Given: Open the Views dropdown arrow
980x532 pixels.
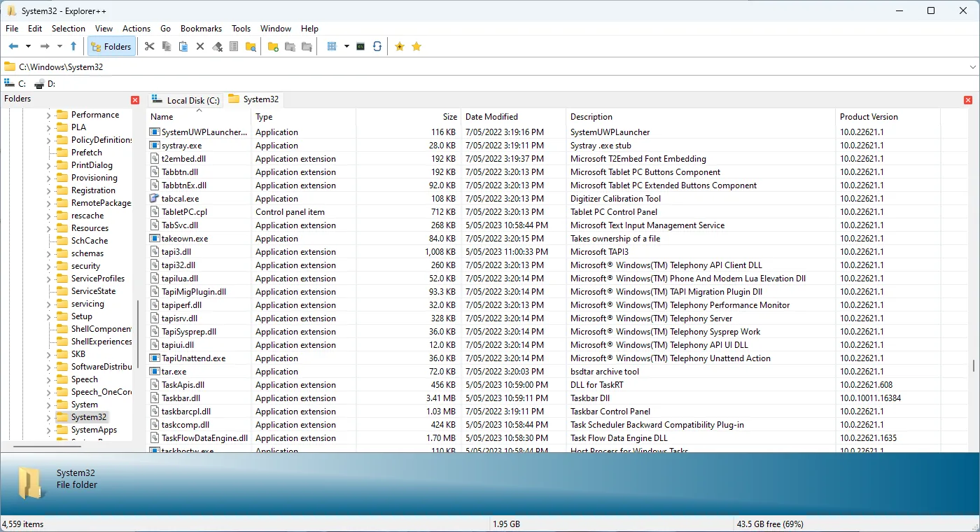Looking at the screenshot, I should coord(346,46).
